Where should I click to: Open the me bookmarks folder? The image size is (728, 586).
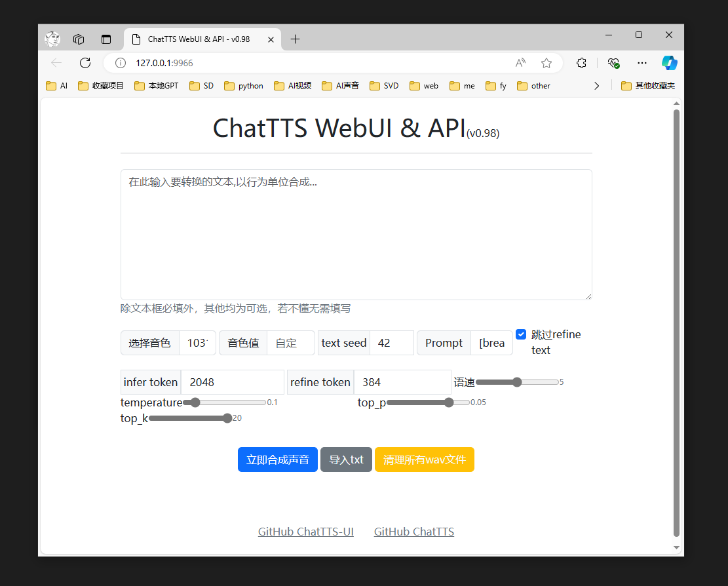pos(462,86)
